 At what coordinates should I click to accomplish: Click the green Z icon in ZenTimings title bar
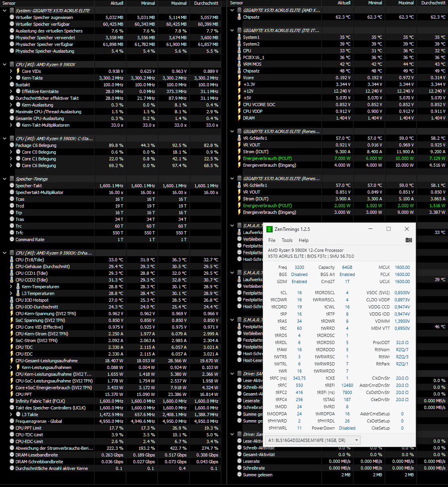coord(270,229)
